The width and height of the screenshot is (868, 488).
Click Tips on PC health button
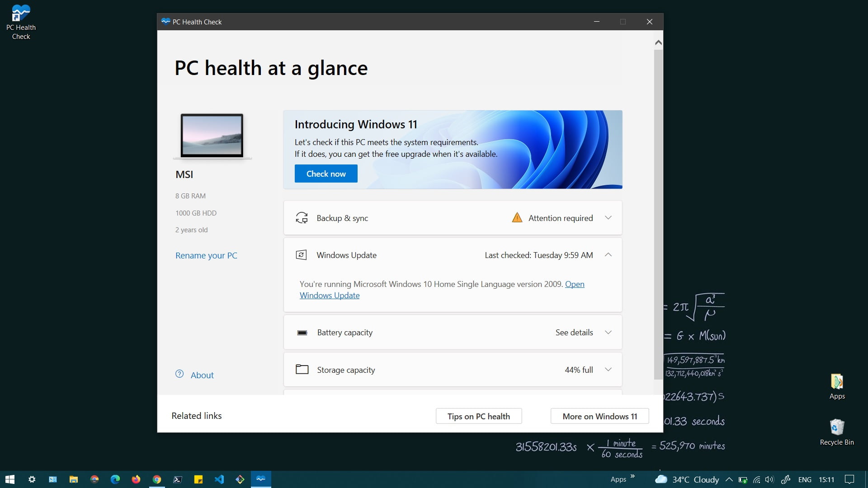(478, 416)
